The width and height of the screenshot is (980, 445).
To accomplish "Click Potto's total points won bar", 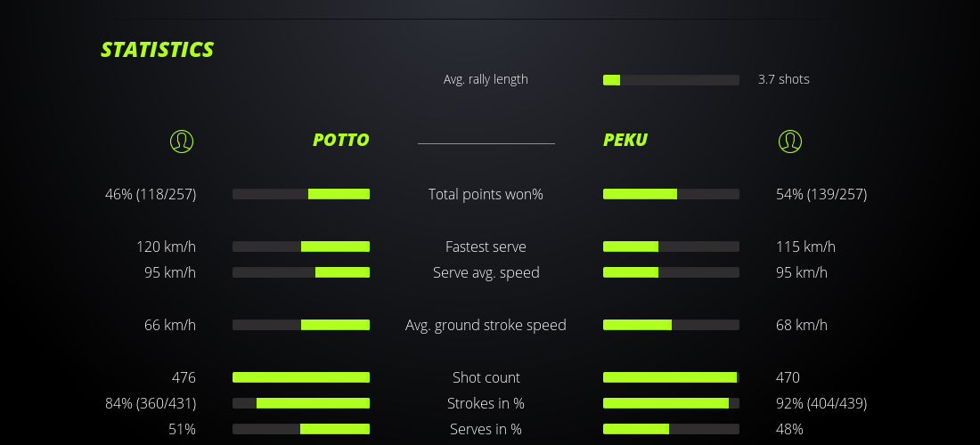I will (301, 194).
